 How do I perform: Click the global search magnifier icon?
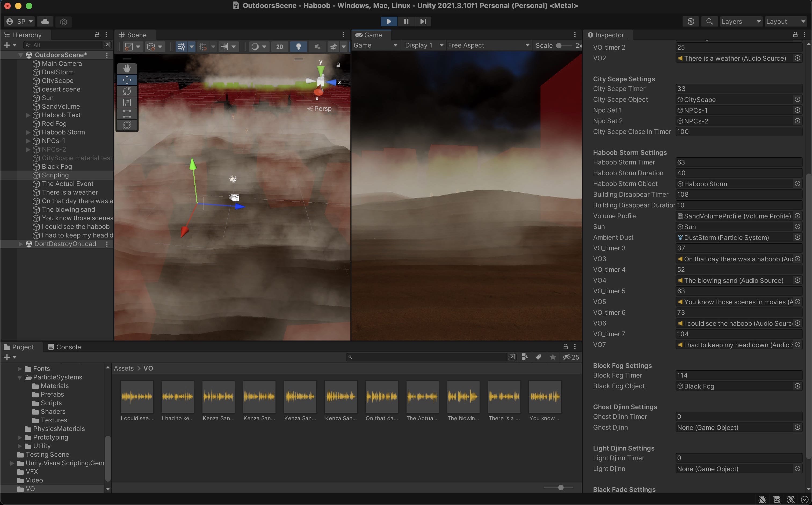[x=709, y=21]
